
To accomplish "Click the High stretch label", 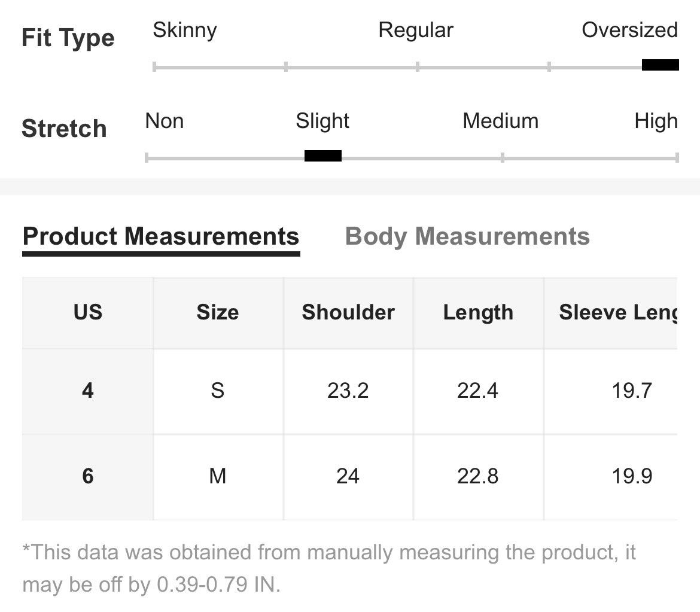I will [656, 121].
